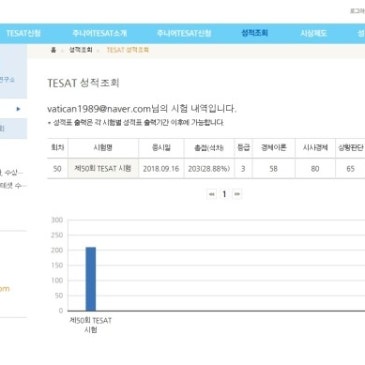Open 주니어TESAT소개 navigation menu
The width and height of the screenshot is (365, 365).
pos(99,33)
